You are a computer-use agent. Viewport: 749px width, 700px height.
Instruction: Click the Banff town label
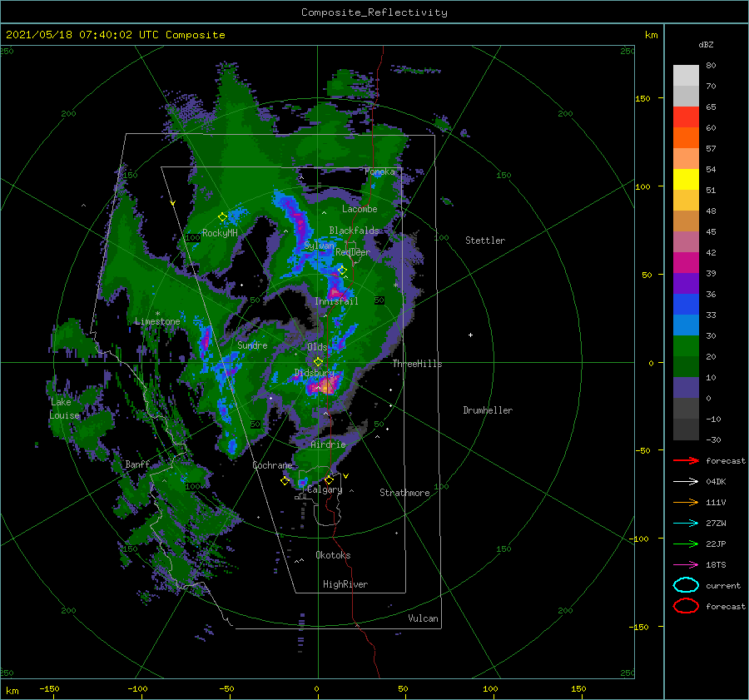point(137,464)
